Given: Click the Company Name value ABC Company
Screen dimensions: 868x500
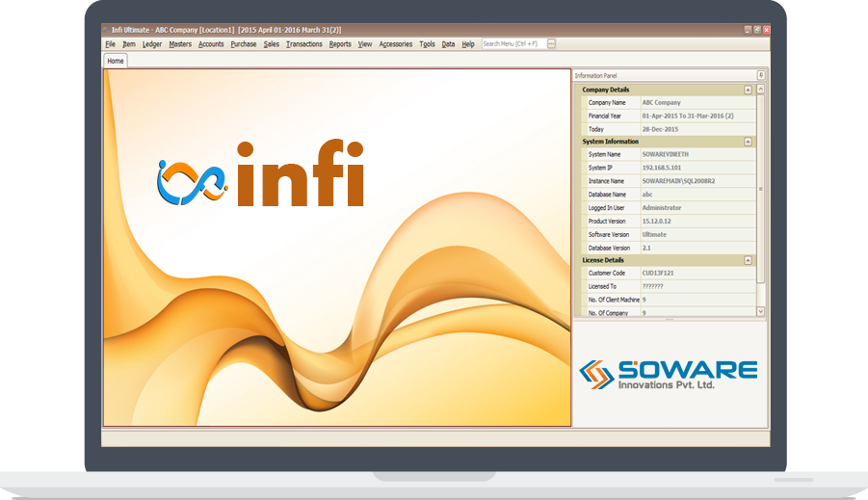Looking at the screenshot, I should tap(662, 103).
